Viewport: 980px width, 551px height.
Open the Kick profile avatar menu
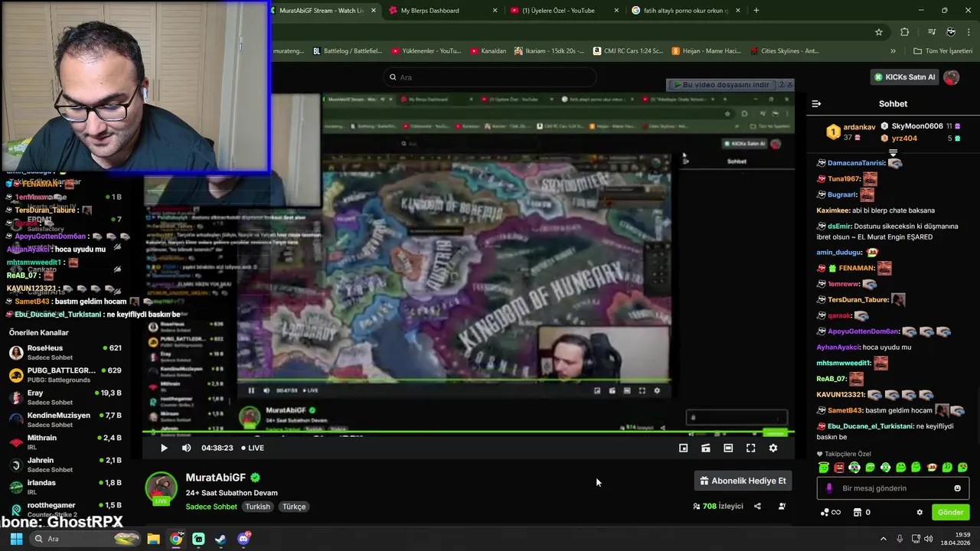pyautogui.click(x=951, y=77)
